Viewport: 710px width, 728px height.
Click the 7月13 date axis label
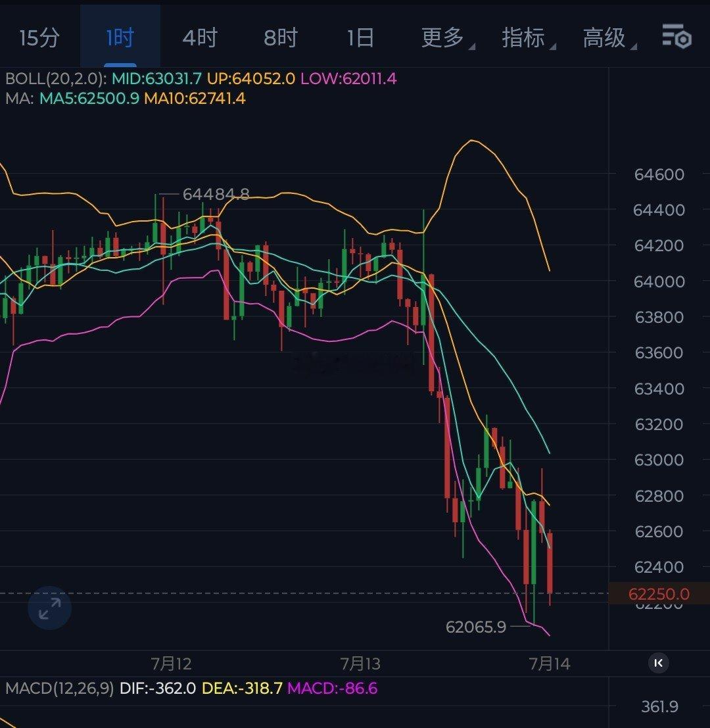point(360,664)
